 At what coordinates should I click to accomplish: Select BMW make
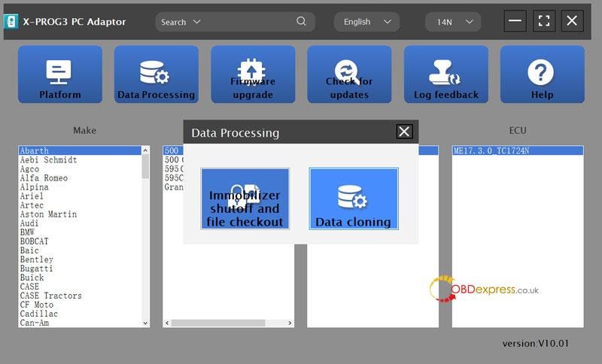(x=81, y=232)
